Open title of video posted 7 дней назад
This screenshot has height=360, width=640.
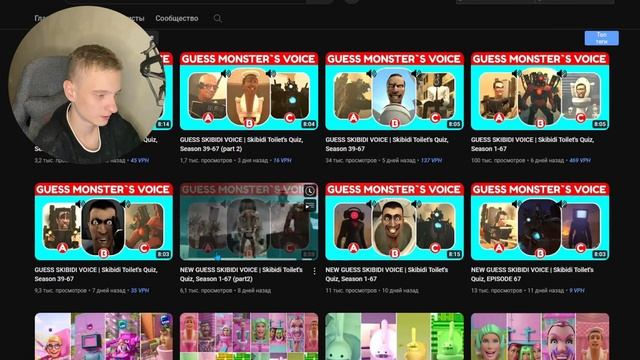tap(96, 274)
